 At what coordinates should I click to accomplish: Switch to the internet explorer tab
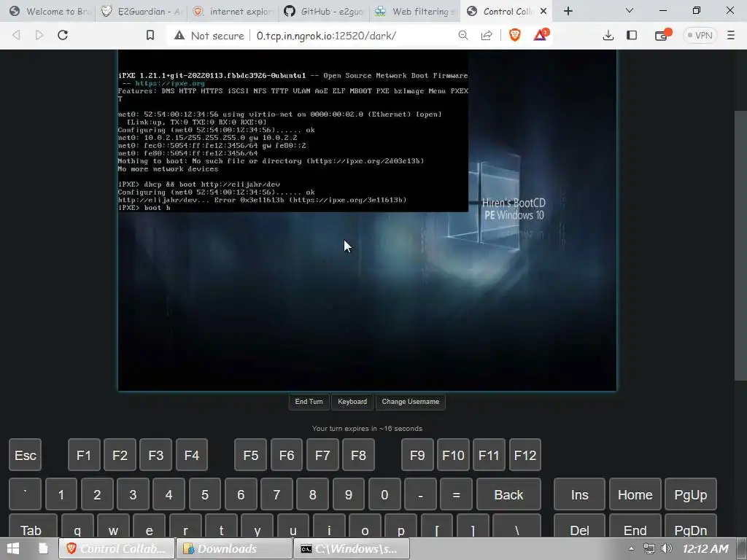click(233, 11)
